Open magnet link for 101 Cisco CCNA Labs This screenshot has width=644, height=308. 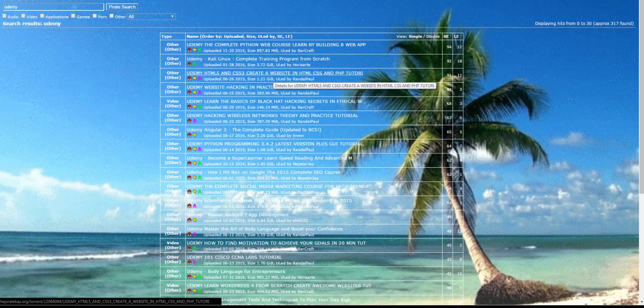(189, 263)
